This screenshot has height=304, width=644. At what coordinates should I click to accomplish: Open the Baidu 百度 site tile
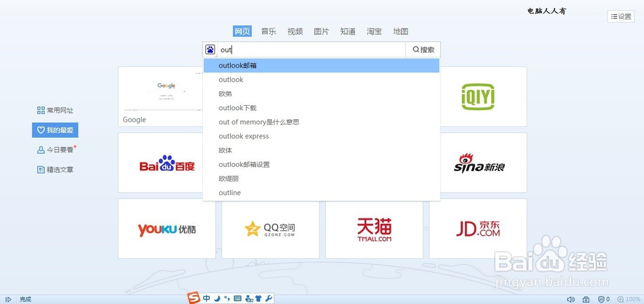161,163
